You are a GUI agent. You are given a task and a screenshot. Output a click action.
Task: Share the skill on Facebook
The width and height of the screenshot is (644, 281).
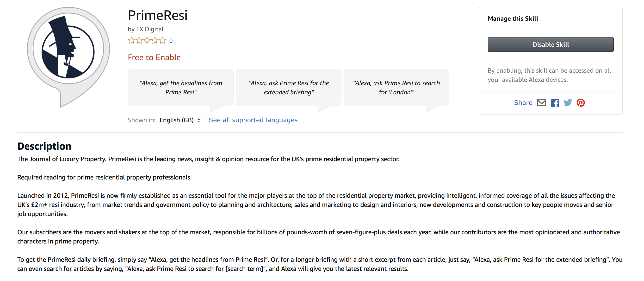click(x=555, y=103)
